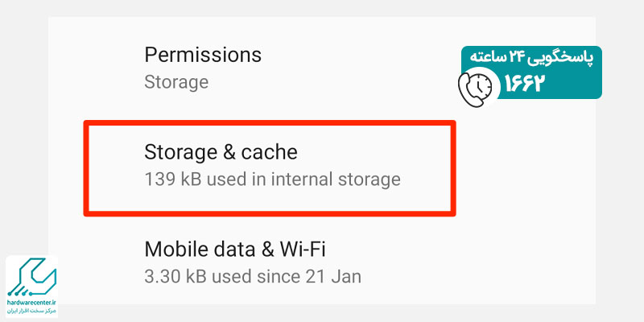Click the phone handset with clock icon
644x322 pixels.
tap(475, 89)
